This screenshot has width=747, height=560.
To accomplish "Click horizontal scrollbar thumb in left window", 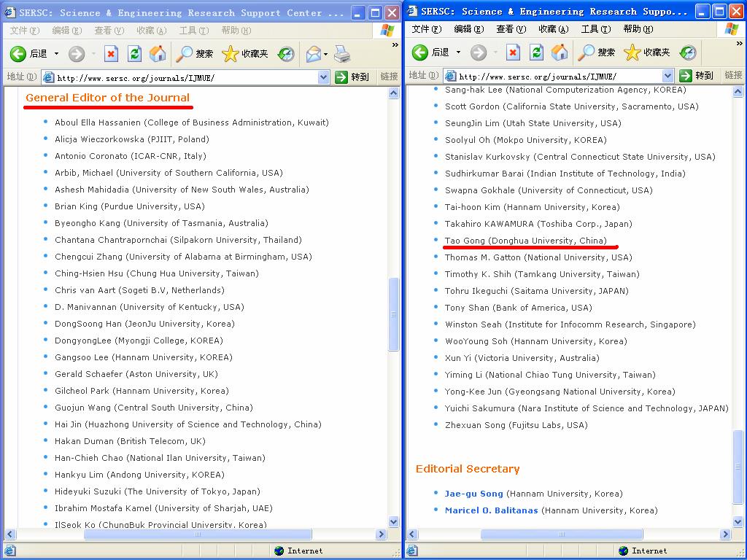I will [198, 534].
